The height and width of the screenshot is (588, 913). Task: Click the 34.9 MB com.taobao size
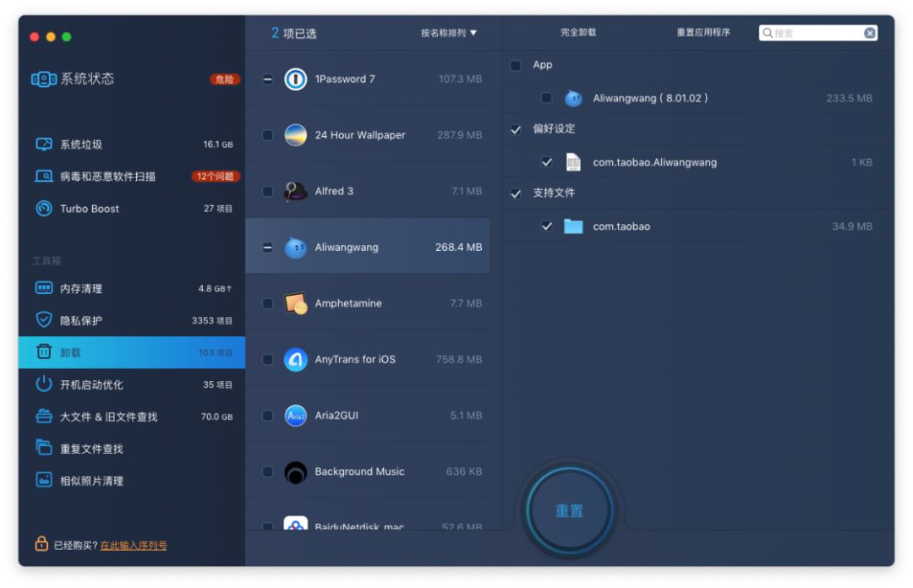pyautogui.click(x=852, y=226)
